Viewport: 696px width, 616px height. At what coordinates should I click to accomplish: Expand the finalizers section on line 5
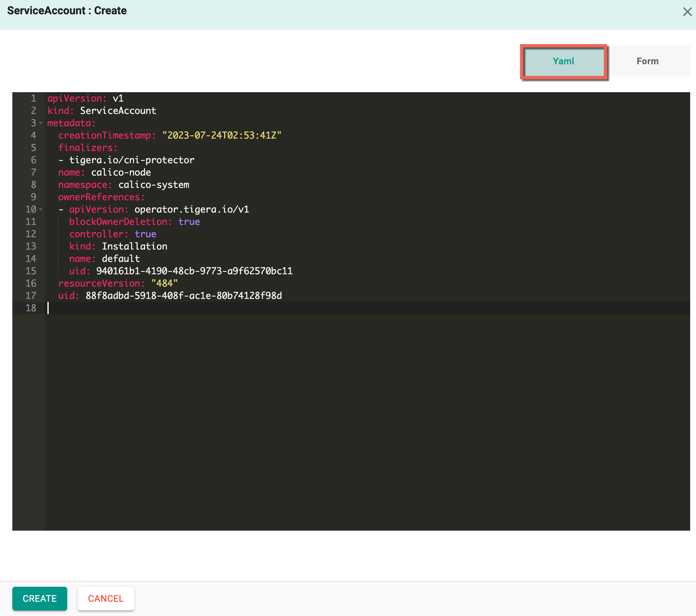coord(41,147)
